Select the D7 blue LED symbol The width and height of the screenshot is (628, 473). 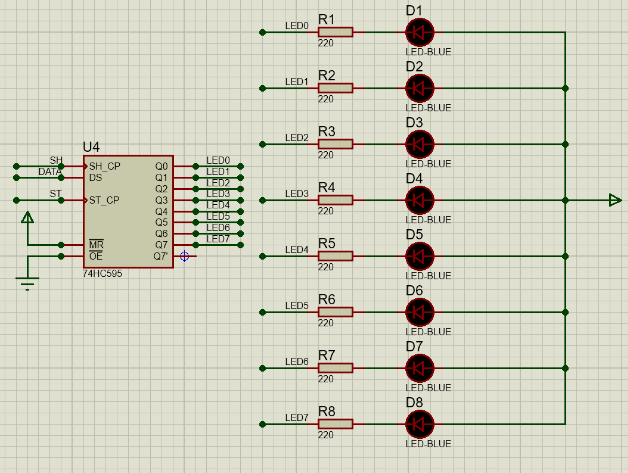(420, 368)
